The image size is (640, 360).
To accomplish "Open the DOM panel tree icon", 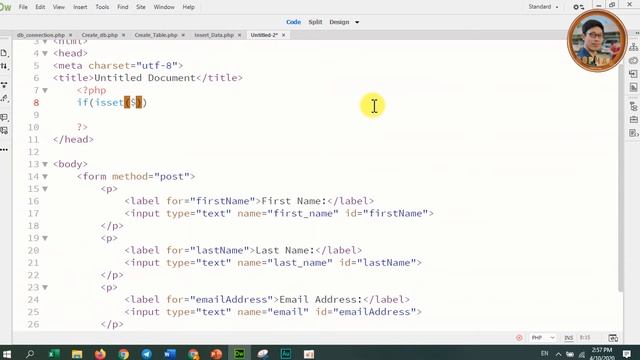I will point(633,107).
